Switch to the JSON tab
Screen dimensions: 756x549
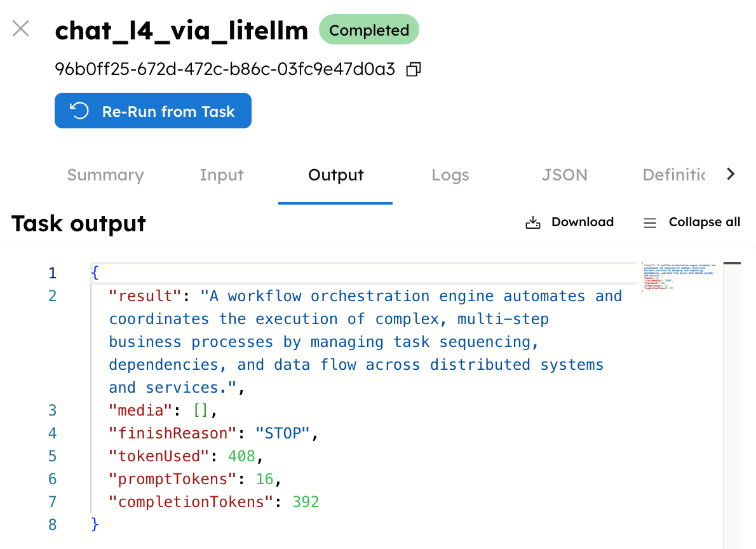pos(565,175)
